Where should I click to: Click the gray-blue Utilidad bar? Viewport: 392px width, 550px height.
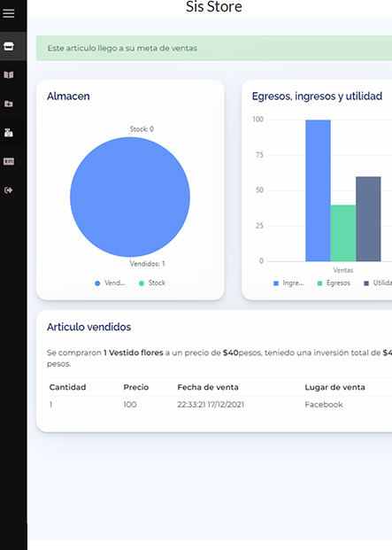(368, 219)
